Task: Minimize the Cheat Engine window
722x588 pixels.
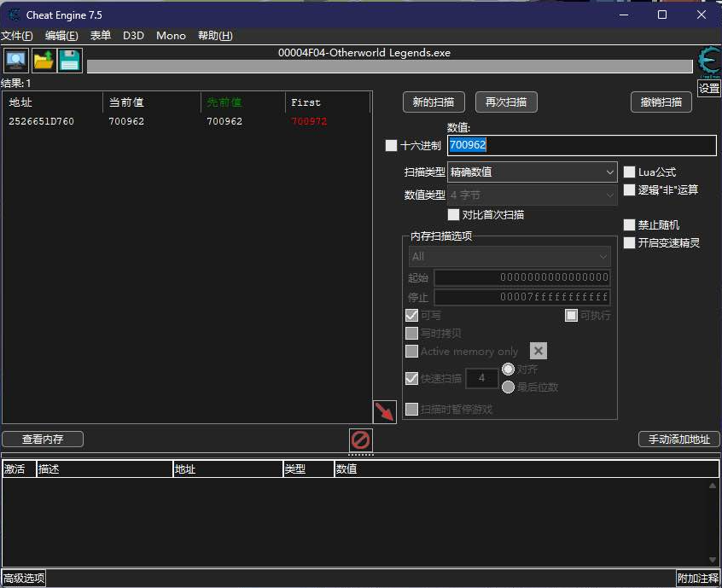Action: click(x=624, y=15)
